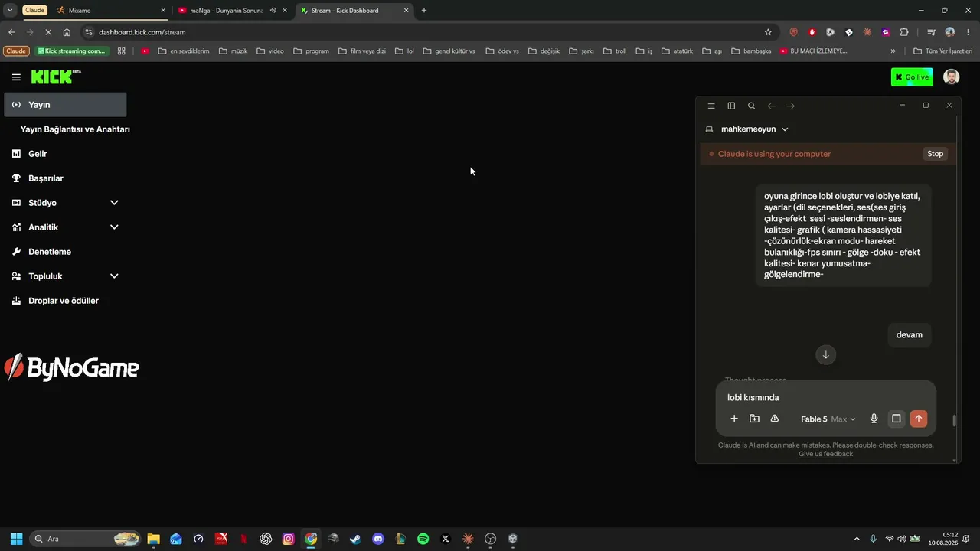
Task: Open Spotify from the taskbar
Action: (423, 539)
